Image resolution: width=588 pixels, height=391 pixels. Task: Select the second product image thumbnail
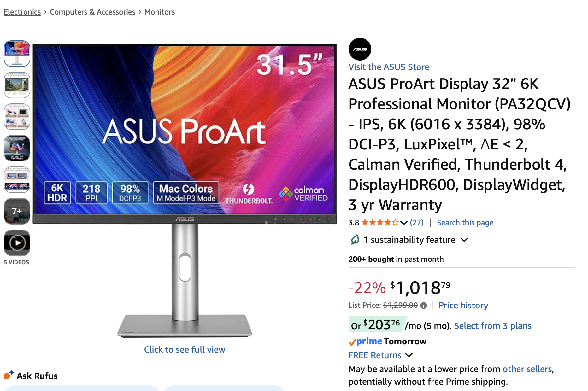click(17, 85)
